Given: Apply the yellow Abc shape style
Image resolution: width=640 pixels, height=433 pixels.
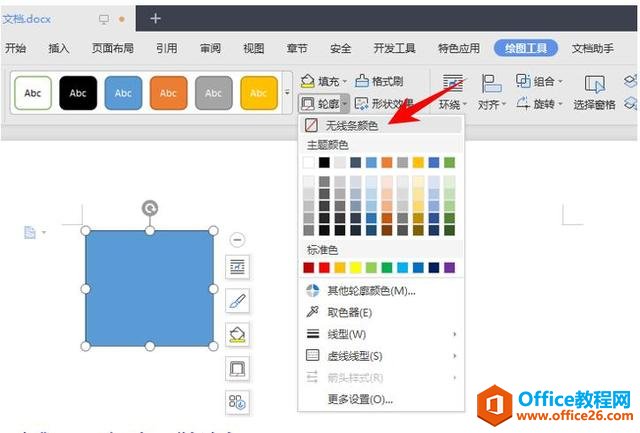Looking at the screenshot, I should (x=259, y=93).
